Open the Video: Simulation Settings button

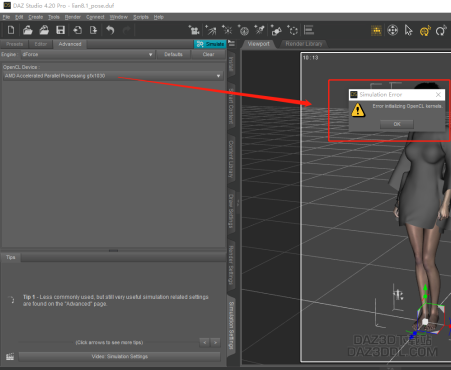click(x=120, y=357)
